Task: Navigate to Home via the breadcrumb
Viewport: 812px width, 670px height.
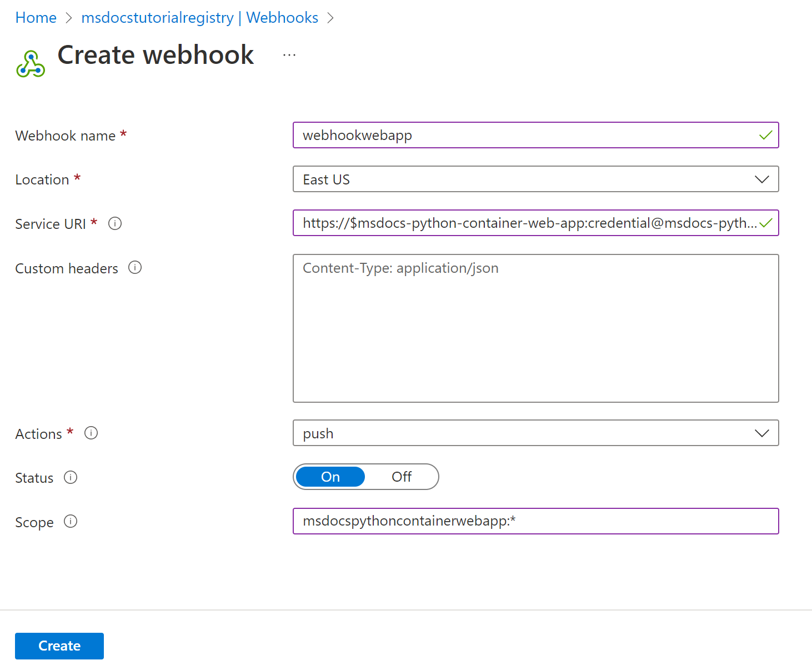Action: [x=36, y=17]
